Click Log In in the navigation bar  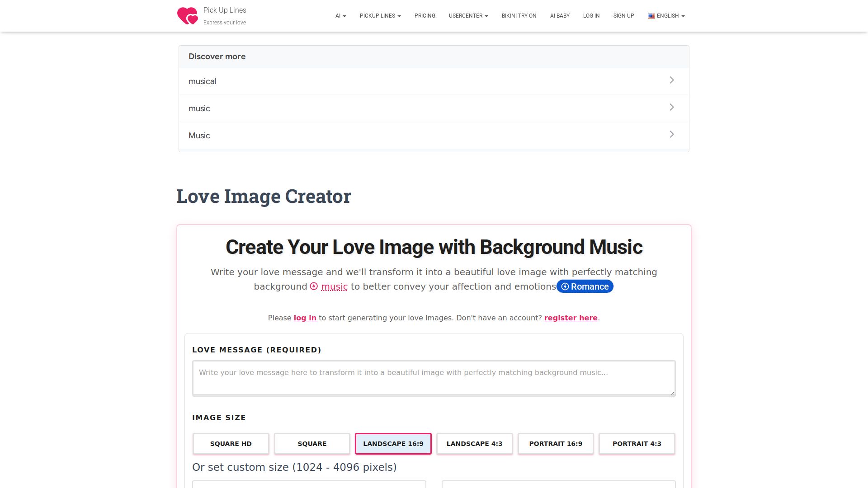pyautogui.click(x=591, y=16)
